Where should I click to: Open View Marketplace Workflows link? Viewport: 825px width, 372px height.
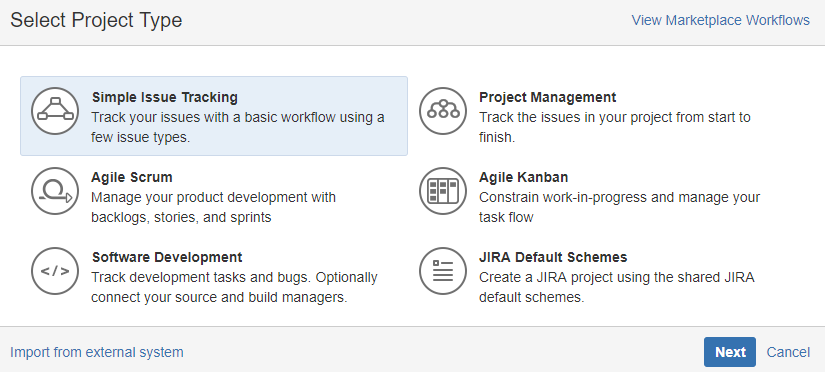[x=720, y=21]
